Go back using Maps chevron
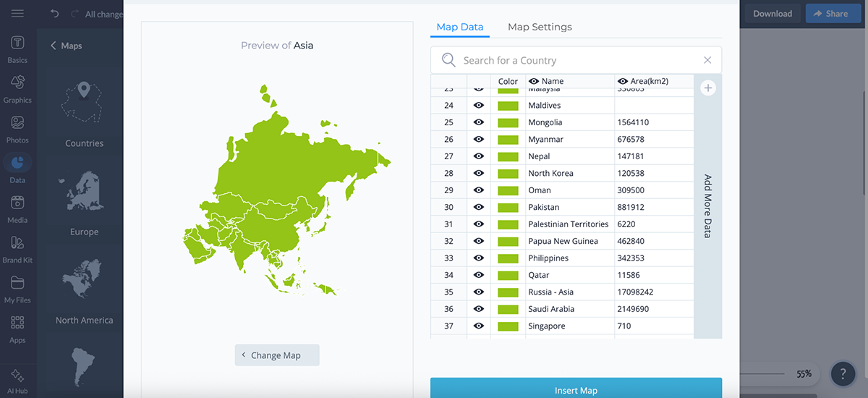The image size is (868, 398). [54, 46]
